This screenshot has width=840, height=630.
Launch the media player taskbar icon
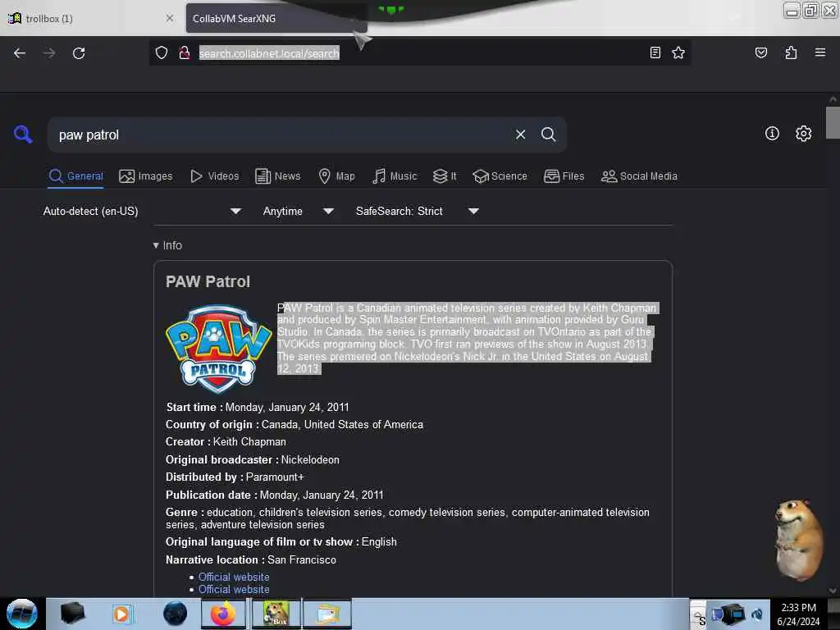pyautogui.click(x=122, y=614)
